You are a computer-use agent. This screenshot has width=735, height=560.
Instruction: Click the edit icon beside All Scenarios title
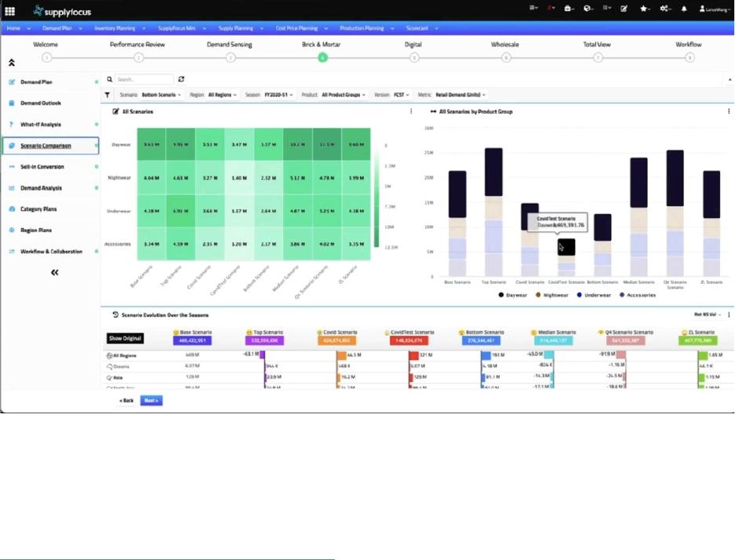(x=116, y=111)
